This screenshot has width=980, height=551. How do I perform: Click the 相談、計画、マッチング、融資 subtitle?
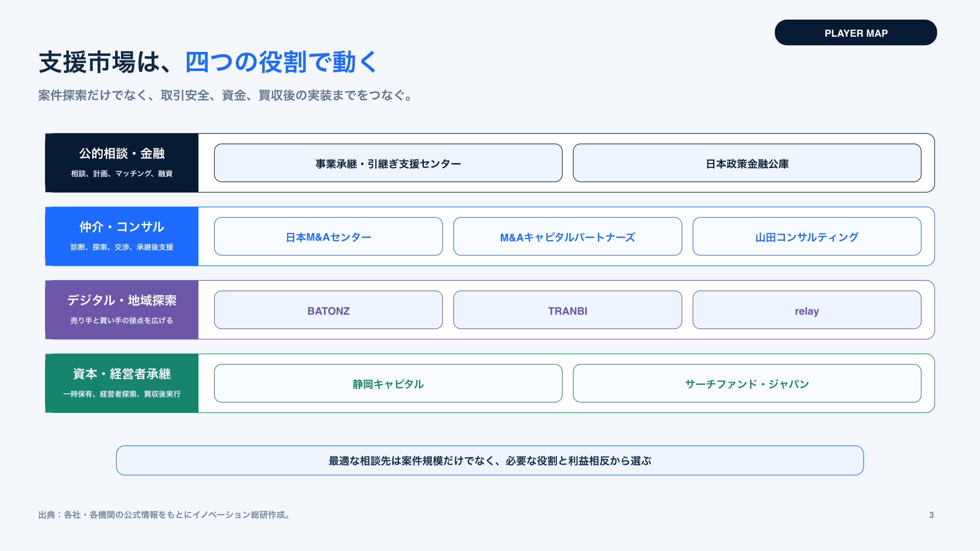(122, 173)
